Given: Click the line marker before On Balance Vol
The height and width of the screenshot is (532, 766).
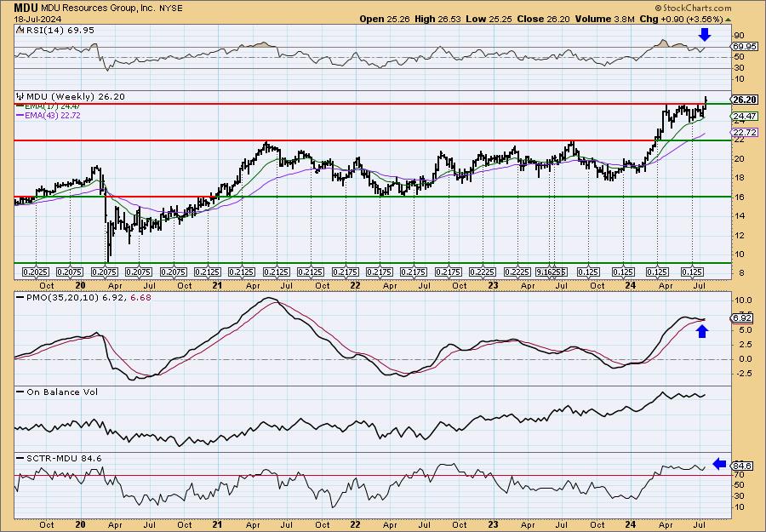Looking at the screenshot, I should [20, 392].
